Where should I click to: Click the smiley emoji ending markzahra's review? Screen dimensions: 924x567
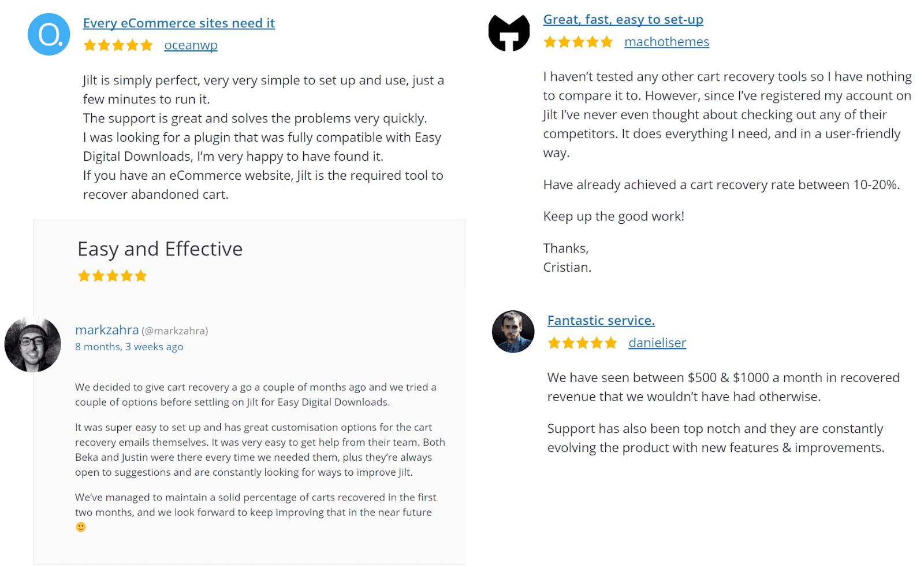(81, 527)
